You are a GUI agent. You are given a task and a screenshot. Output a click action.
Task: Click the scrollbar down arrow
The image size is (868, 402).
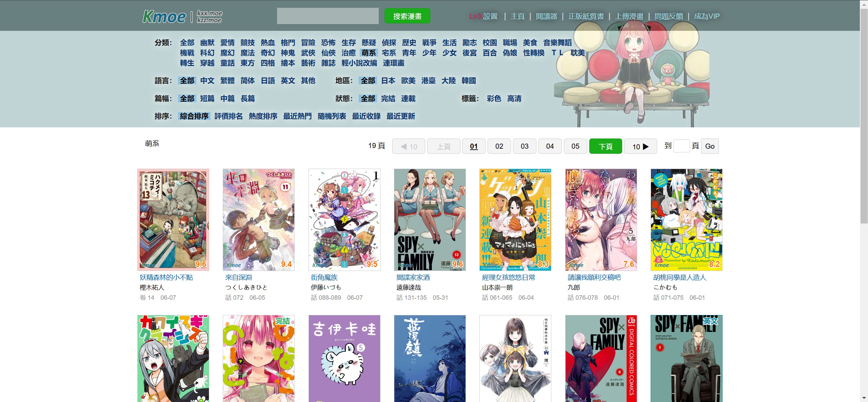(864, 398)
